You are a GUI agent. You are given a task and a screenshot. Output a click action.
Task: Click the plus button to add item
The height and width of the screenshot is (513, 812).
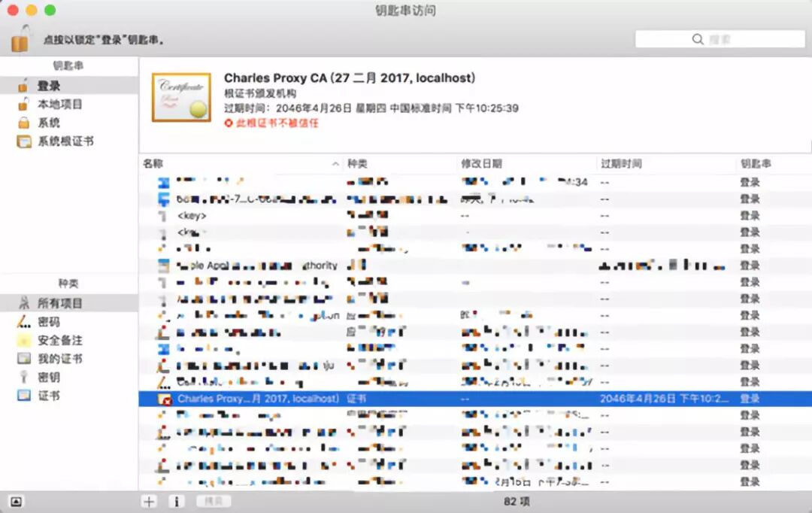pos(149,501)
